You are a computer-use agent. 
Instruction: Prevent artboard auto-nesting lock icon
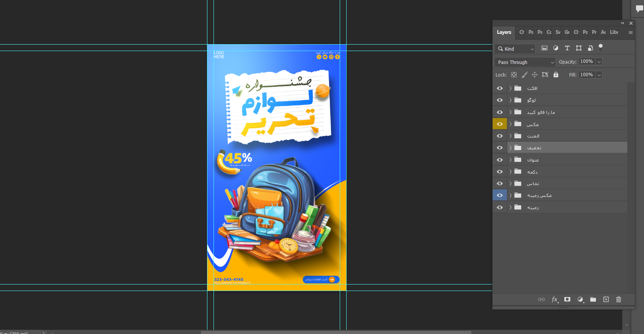point(545,75)
